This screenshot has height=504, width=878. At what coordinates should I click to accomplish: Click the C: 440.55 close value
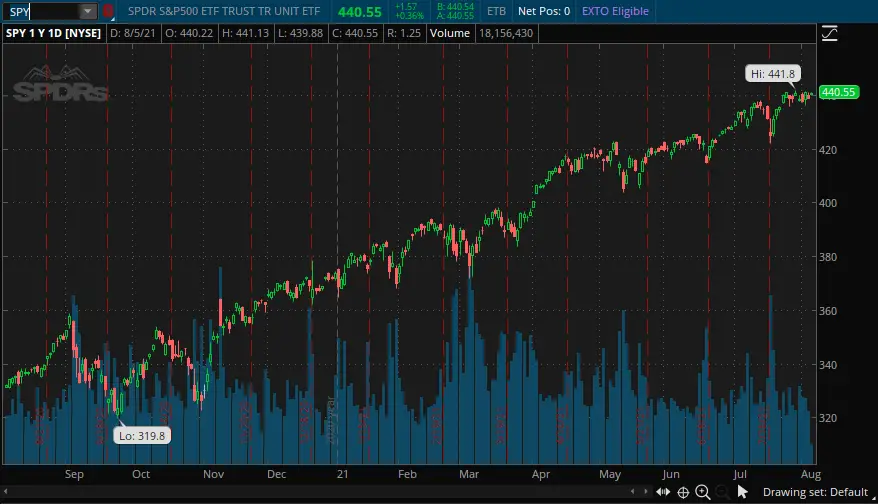tap(355, 33)
